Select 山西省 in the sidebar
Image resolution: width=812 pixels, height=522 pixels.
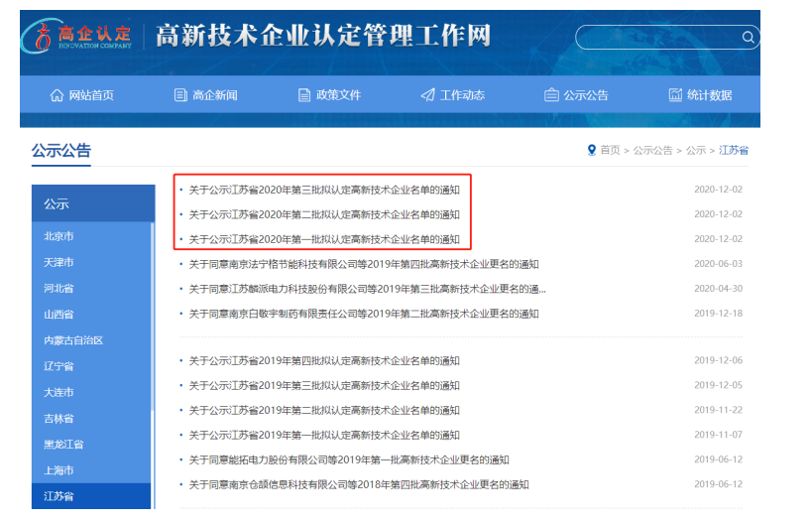pyautogui.click(x=58, y=315)
